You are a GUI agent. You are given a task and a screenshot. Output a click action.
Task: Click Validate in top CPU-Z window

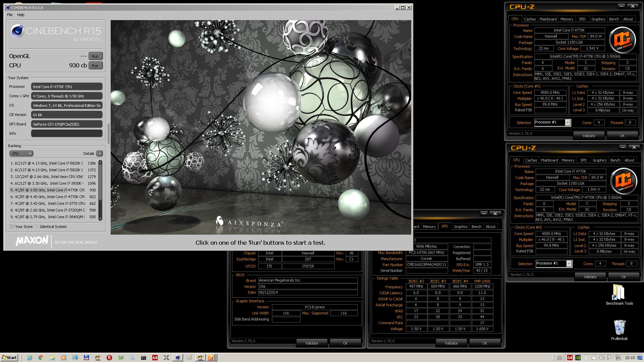(589, 136)
